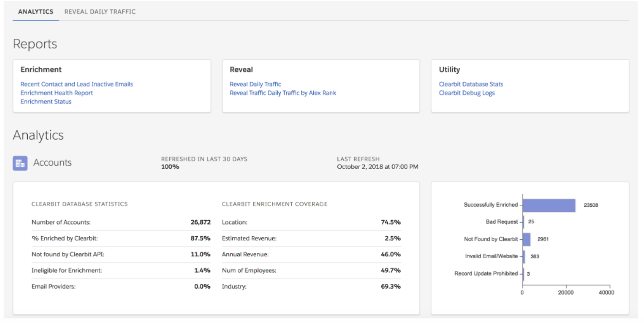The width and height of the screenshot is (644, 322).
Task: Select the Email Providers 0.0% value
Action: point(202,286)
